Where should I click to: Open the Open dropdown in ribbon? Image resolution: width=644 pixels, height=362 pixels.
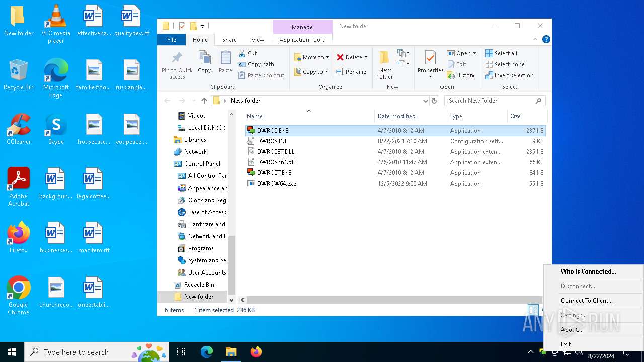click(461, 53)
